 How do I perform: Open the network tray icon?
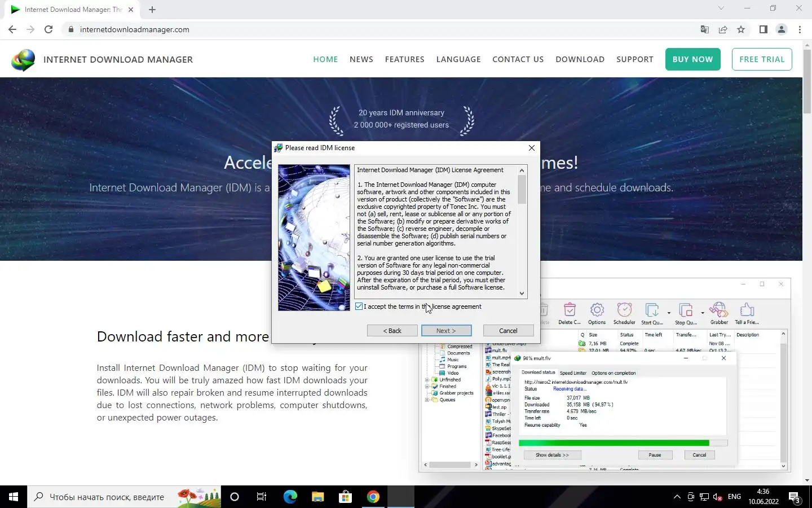pyautogui.click(x=704, y=497)
